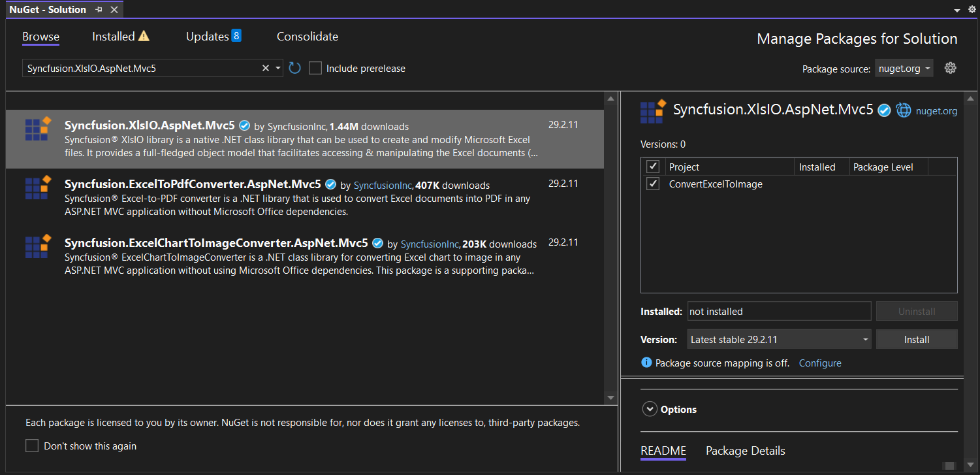
Task: Click the info icon before package source mapping message
Action: coord(646,363)
